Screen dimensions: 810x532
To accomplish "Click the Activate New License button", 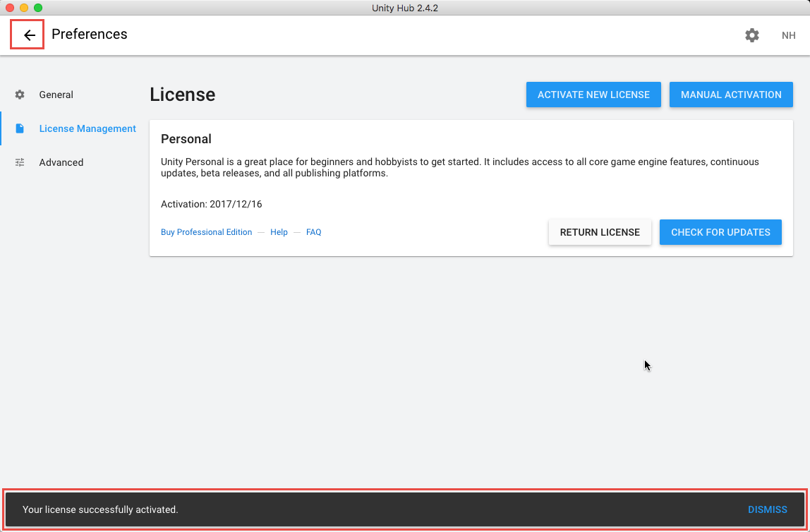I will [593, 95].
